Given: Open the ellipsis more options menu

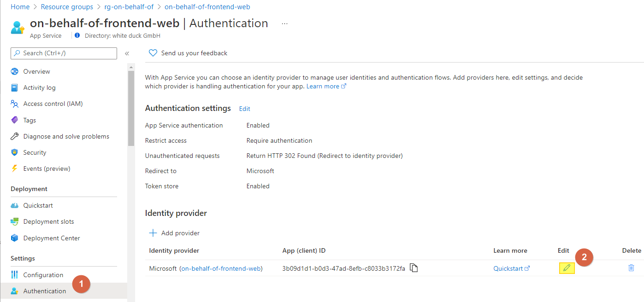Looking at the screenshot, I should 284,23.
